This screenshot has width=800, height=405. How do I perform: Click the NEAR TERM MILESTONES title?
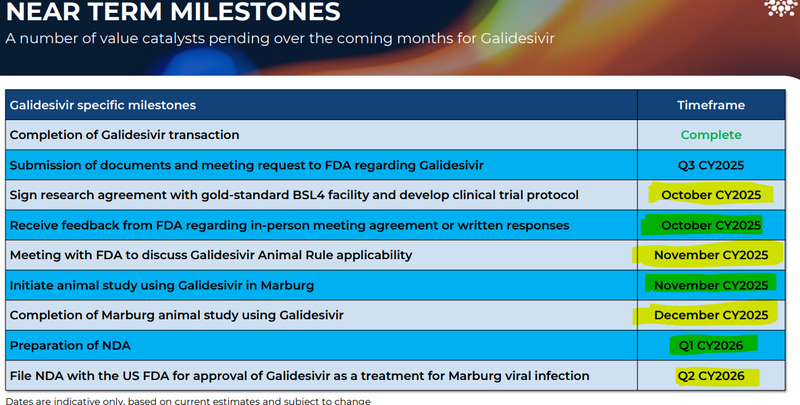[172, 13]
